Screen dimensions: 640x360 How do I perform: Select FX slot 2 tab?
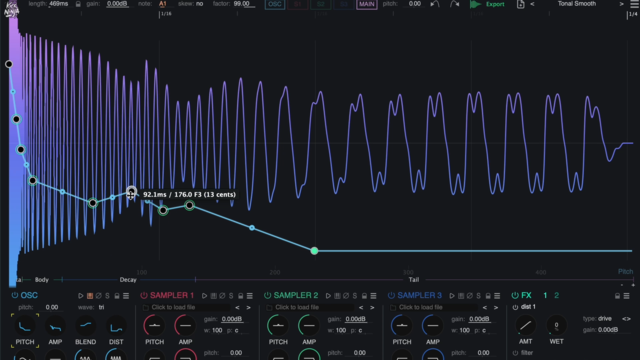pyautogui.click(x=557, y=295)
